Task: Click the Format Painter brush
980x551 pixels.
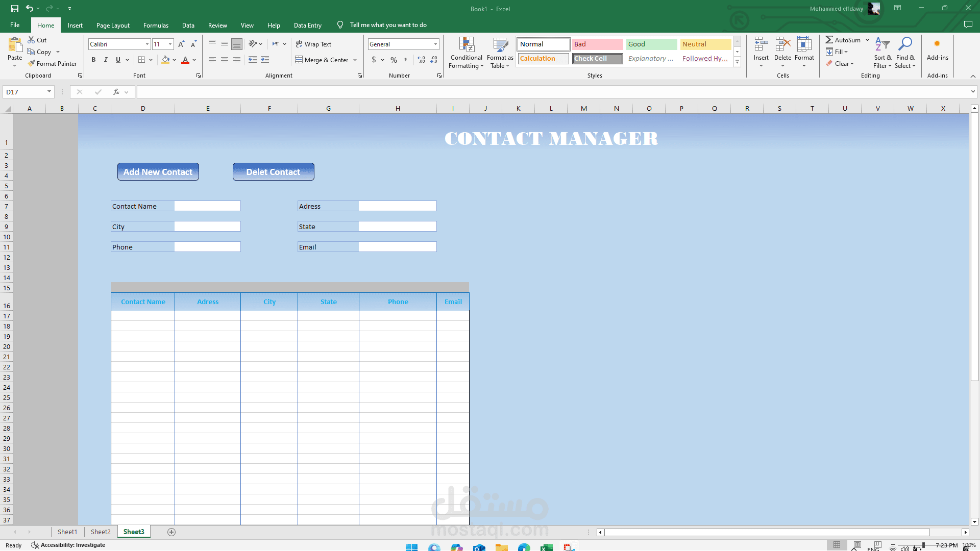Action: click(32, 64)
